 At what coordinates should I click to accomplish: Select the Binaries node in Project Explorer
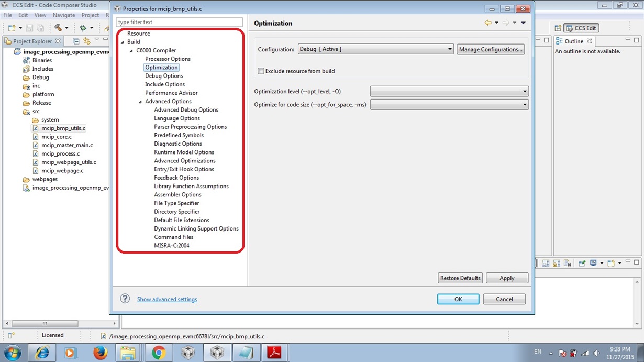[42, 60]
